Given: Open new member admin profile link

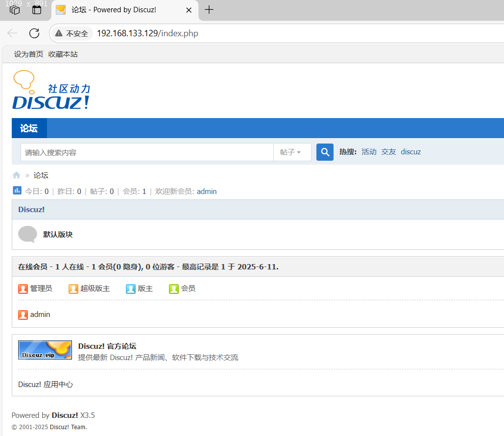Looking at the screenshot, I should [x=207, y=192].
